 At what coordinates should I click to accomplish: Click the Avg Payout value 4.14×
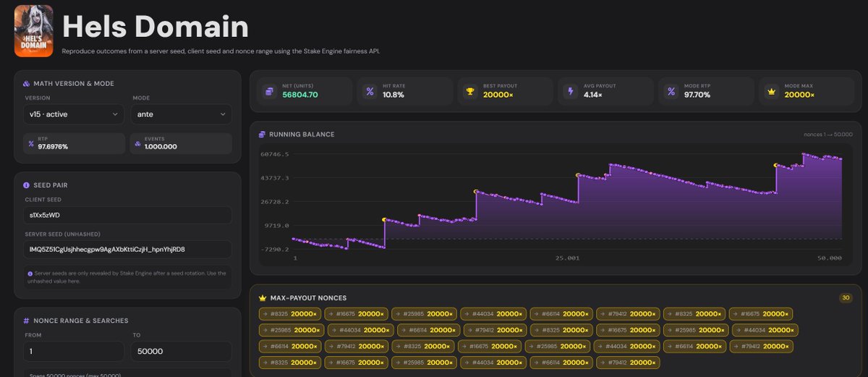click(x=595, y=95)
